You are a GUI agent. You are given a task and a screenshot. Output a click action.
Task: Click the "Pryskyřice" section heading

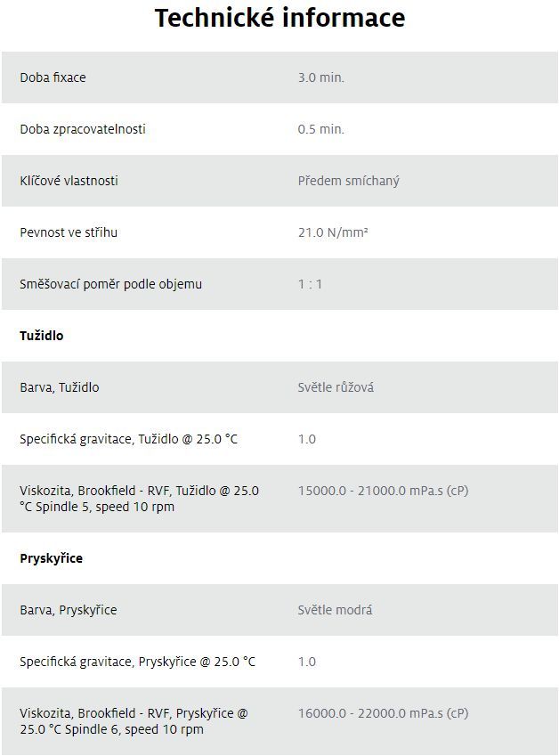point(51,558)
